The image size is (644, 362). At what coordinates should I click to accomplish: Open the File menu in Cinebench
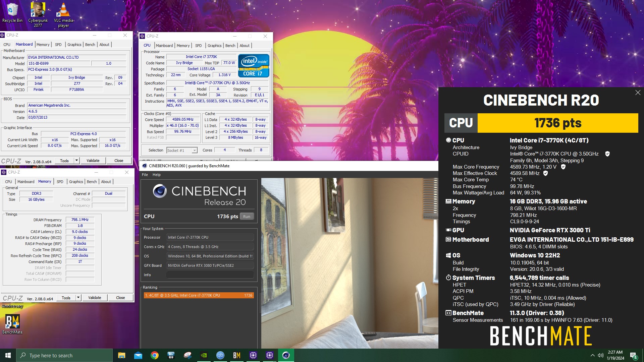145,175
